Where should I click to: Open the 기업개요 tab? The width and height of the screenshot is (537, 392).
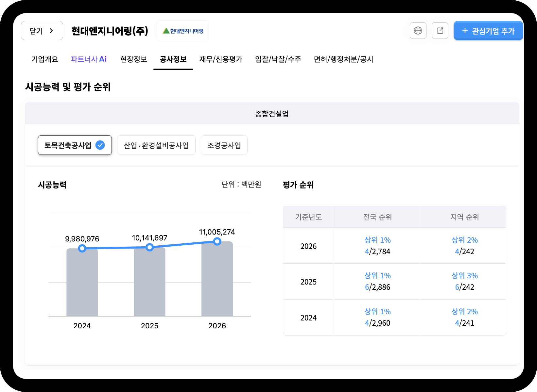[44, 59]
